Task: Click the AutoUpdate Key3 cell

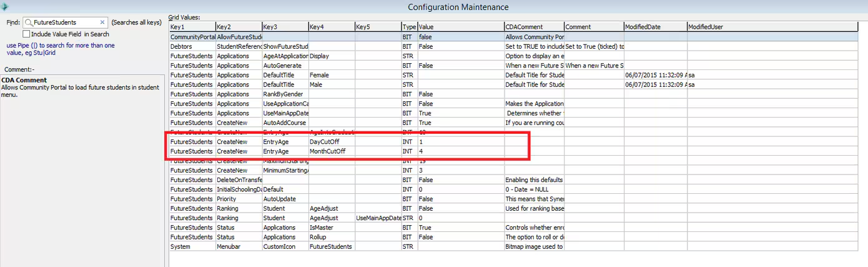Action: click(285, 199)
